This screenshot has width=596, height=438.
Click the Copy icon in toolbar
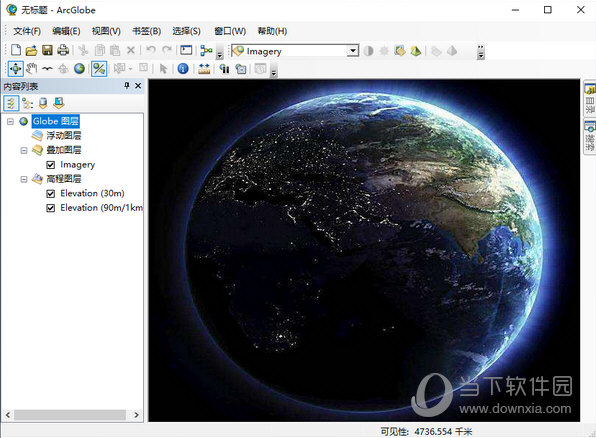click(100, 50)
